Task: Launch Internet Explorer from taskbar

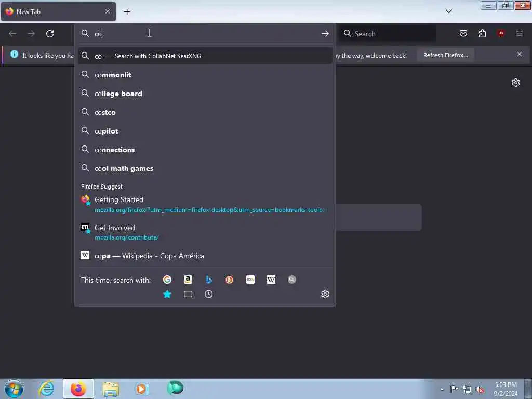Action: (x=46, y=389)
